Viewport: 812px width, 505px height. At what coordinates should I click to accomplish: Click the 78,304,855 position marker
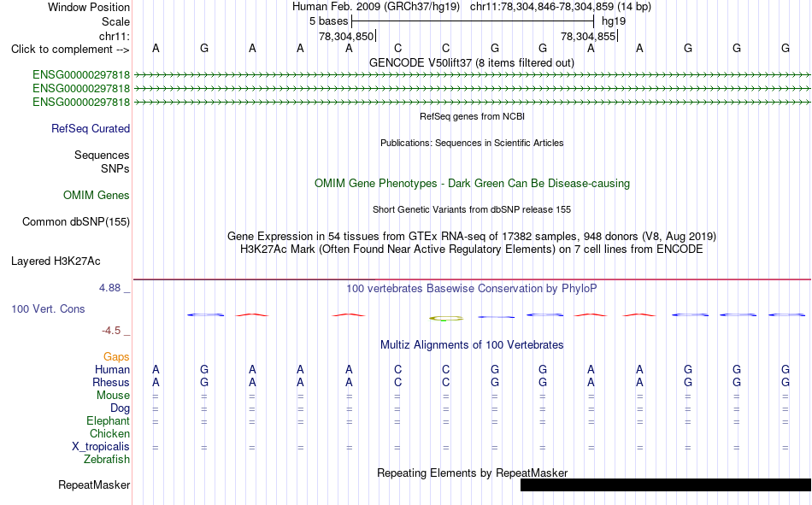point(588,36)
